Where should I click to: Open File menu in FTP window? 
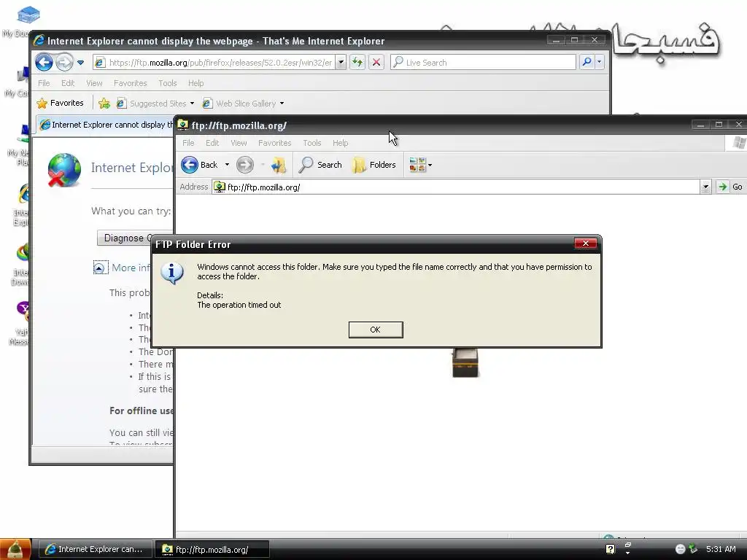(x=188, y=143)
